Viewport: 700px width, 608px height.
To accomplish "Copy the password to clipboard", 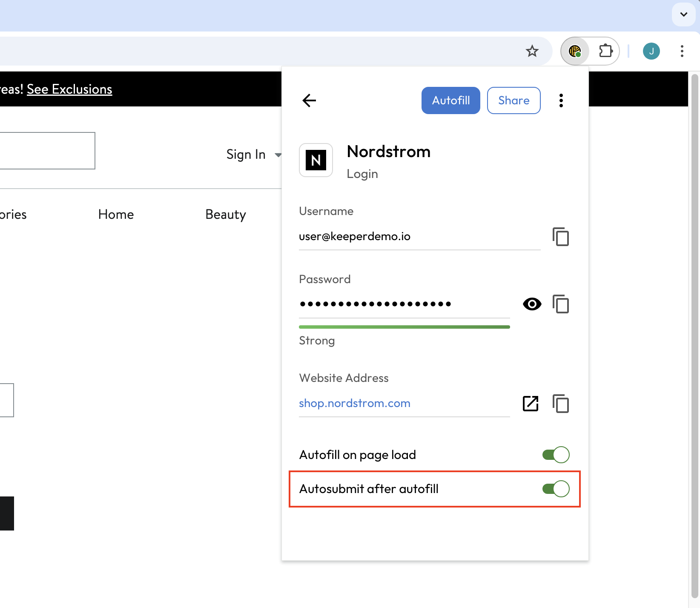I will (561, 304).
